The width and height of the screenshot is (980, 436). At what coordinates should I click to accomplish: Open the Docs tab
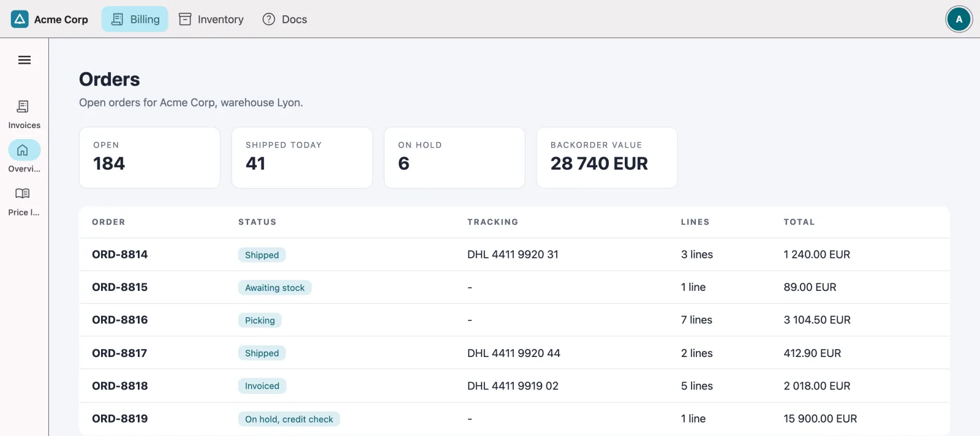coord(285,19)
